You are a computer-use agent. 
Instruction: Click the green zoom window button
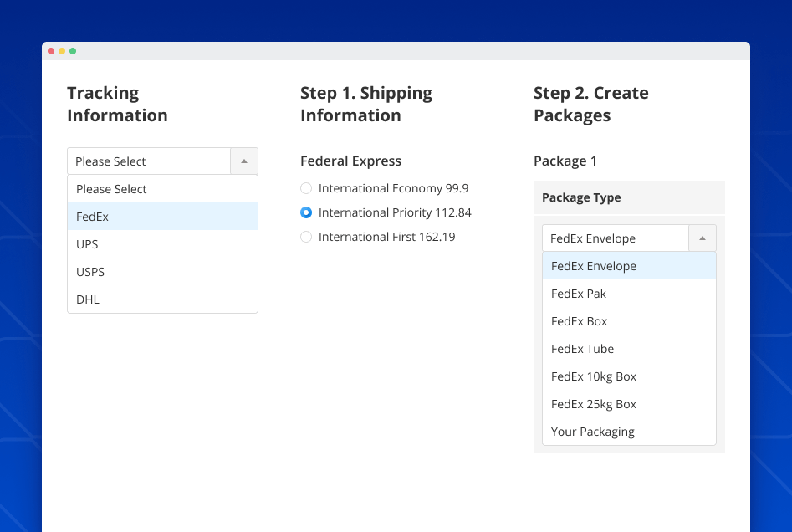click(74, 50)
